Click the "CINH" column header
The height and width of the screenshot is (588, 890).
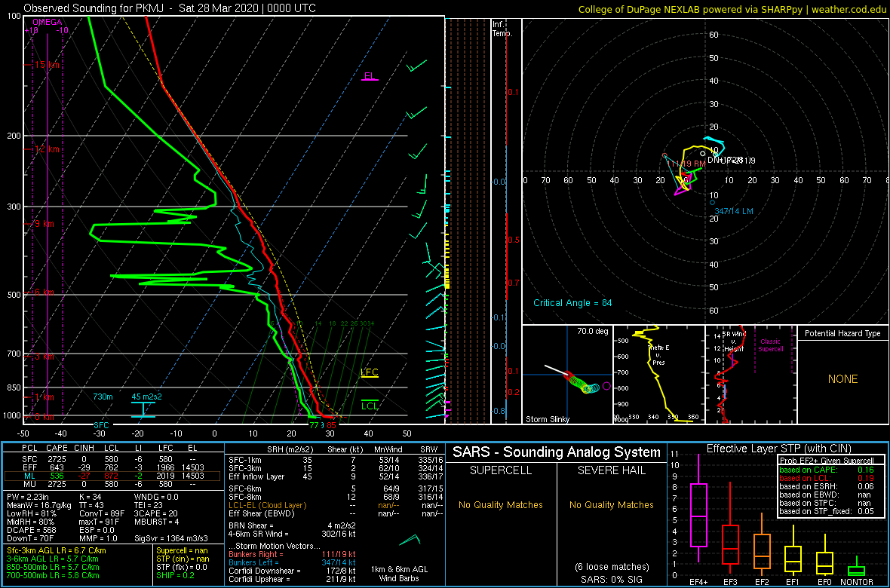click(x=85, y=449)
